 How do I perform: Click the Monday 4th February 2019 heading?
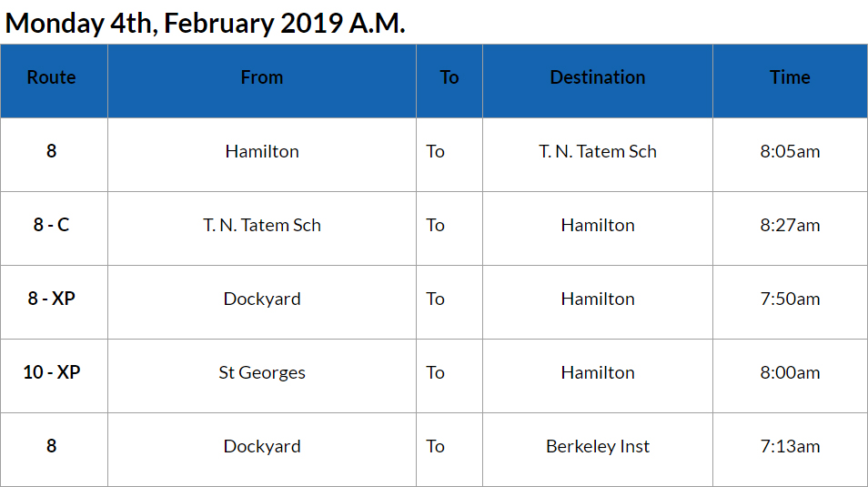(206, 23)
